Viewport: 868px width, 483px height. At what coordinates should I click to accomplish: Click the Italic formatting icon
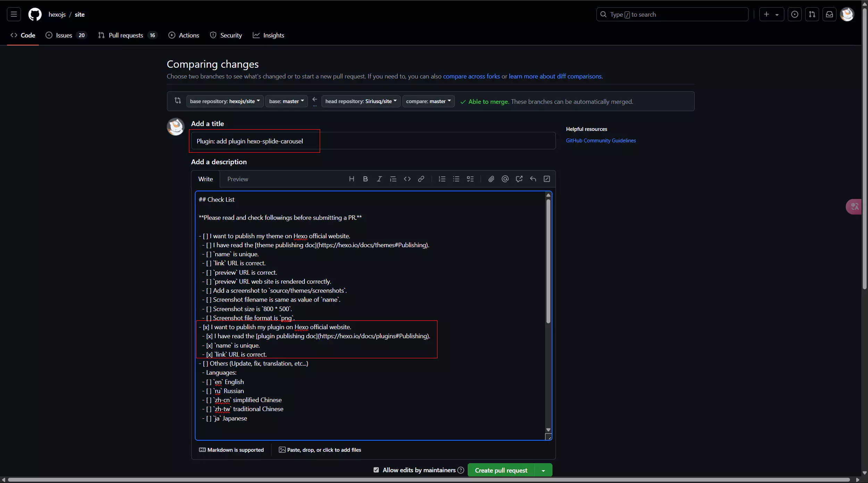379,179
